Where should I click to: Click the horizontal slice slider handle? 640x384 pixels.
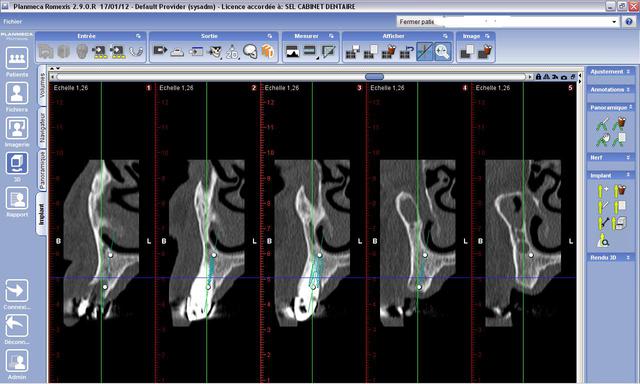tap(374, 77)
